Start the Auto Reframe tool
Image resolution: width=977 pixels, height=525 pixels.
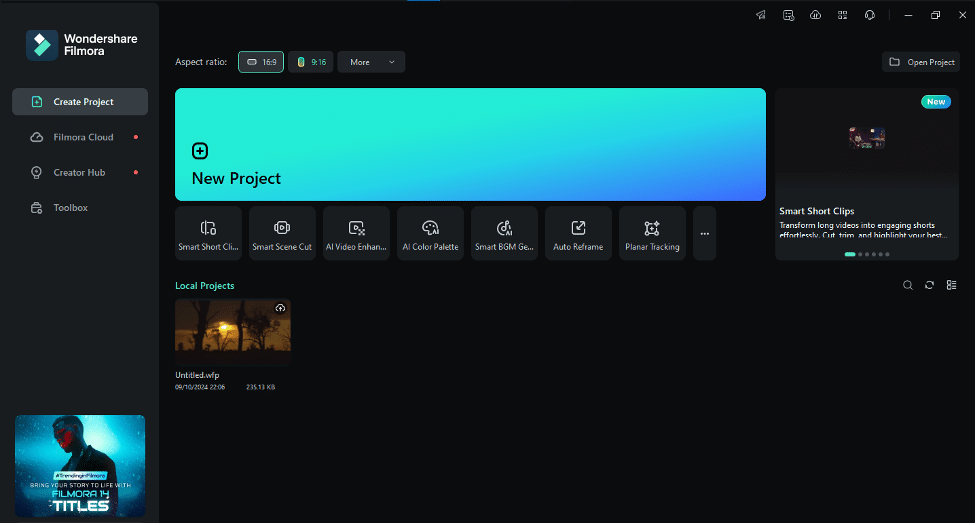click(x=578, y=234)
